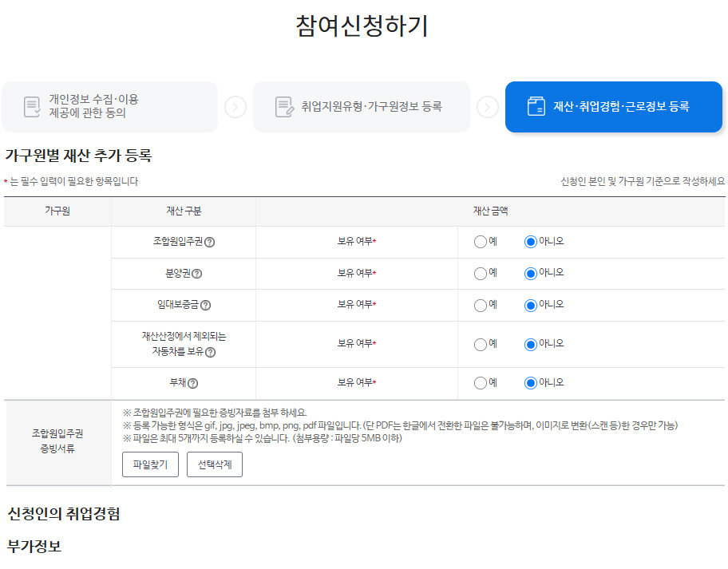Click 보유 여부 label in 분양권 row
Viewport: 728px width, 569px height.
tap(355, 273)
